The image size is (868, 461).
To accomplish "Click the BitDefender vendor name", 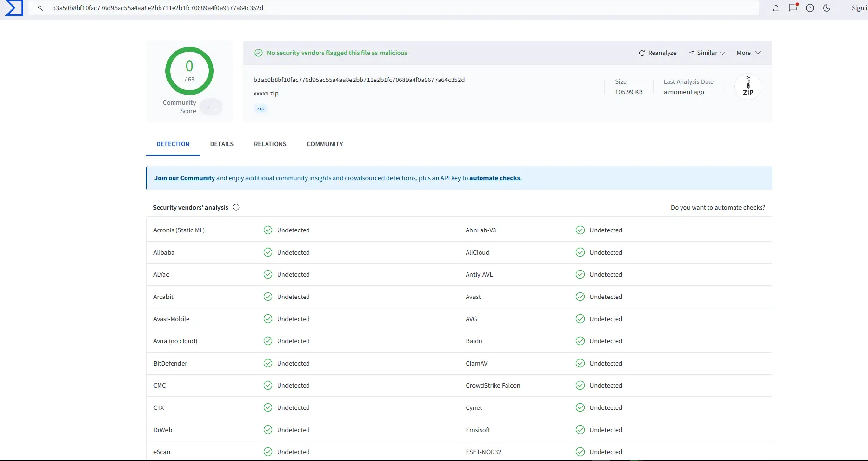I will 170,364.
